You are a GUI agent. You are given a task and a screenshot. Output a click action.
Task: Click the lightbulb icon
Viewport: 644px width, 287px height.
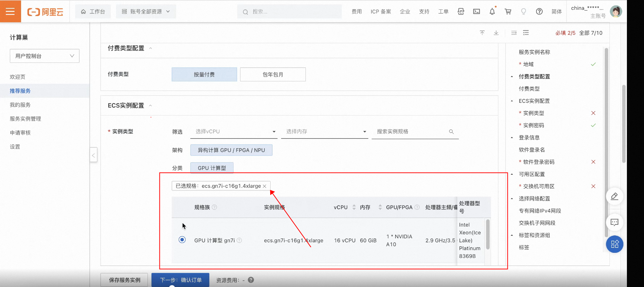point(523,12)
